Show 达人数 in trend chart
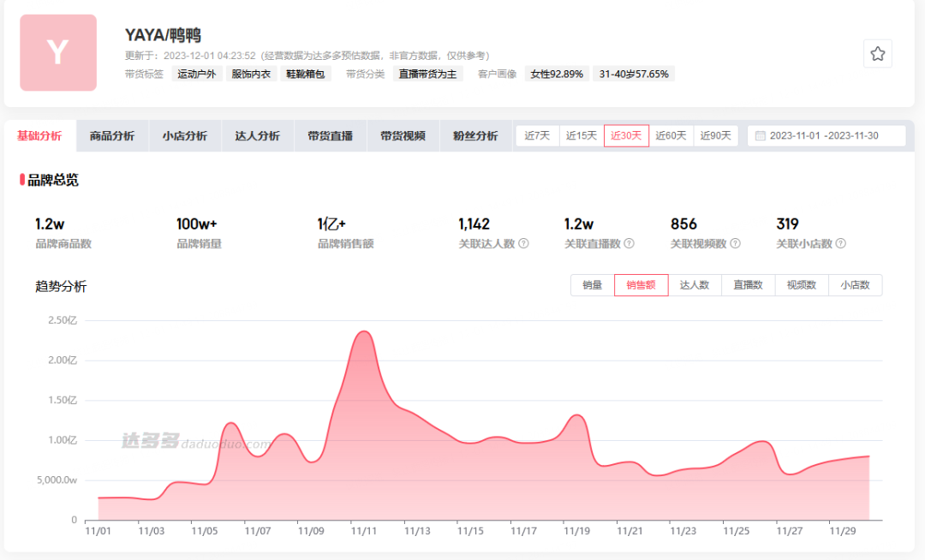The image size is (925, 560). 695,285
